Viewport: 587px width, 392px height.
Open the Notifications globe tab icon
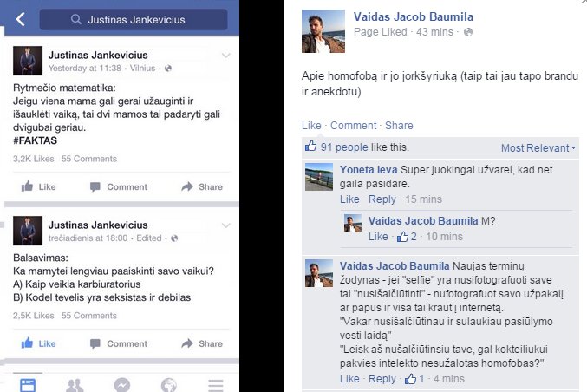169,385
